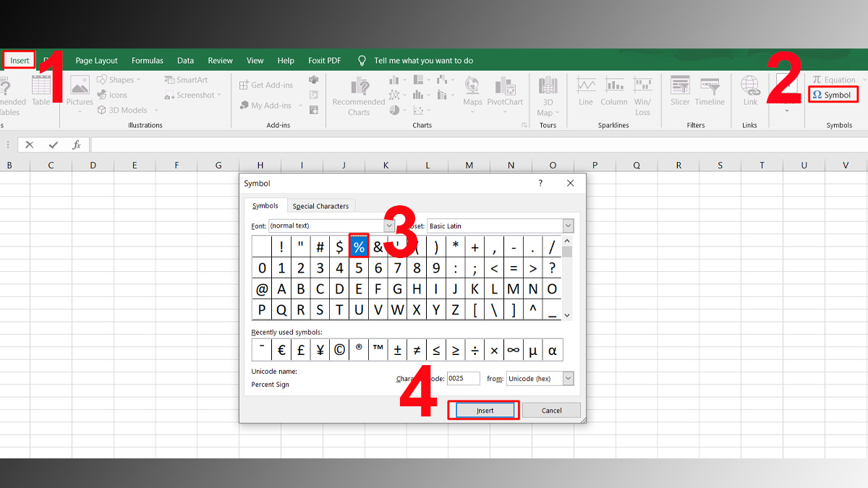Select the percent sign in the symbol grid
Viewport: 868px width, 488px height.
pyautogui.click(x=359, y=246)
